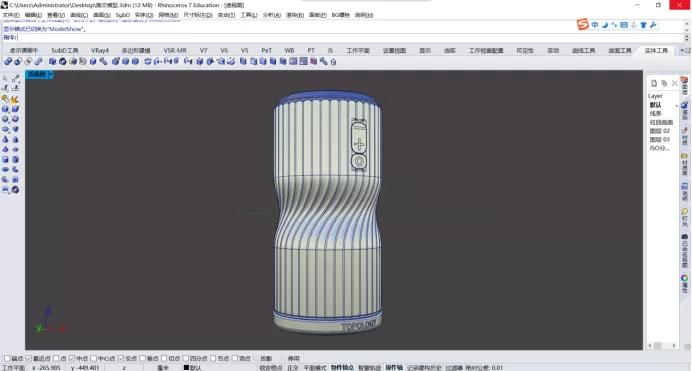The width and height of the screenshot is (692, 371).
Task: Toggle 正交 ortho mode in status bar
Action: pyautogui.click(x=293, y=367)
